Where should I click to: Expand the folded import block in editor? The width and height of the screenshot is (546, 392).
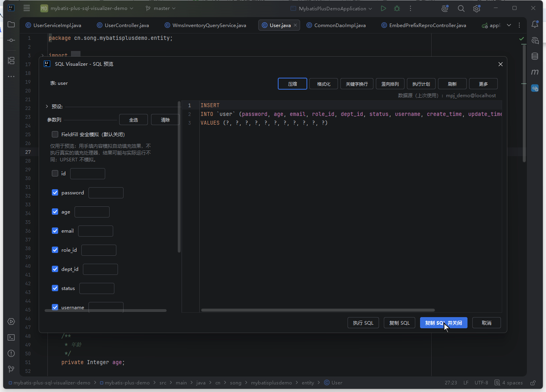42,55
